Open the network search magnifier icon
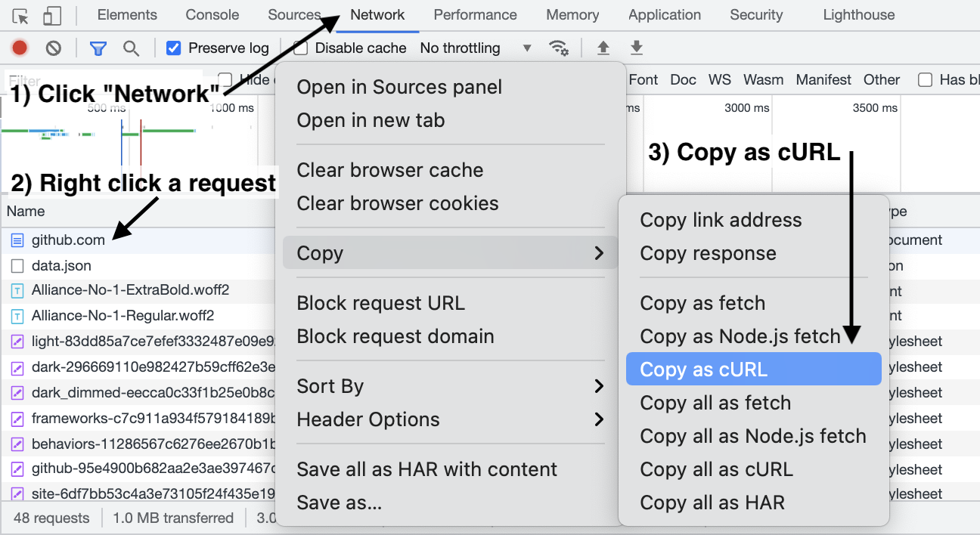980x535 pixels. point(132,48)
